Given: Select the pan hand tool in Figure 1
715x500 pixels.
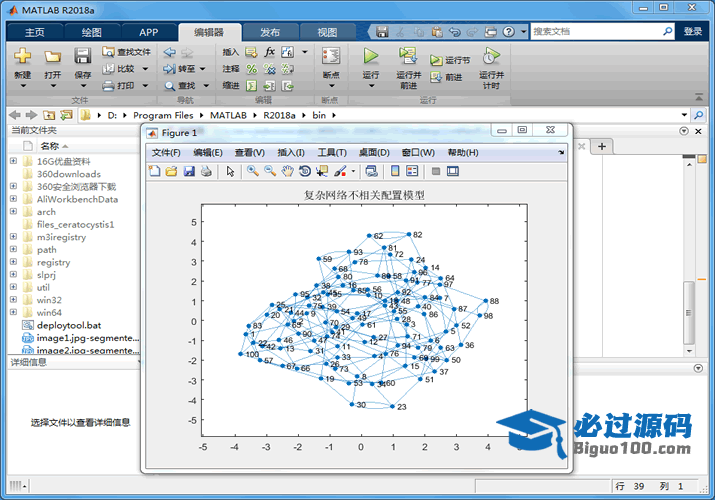Looking at the screenshot, I should click(x=287, y=171).
